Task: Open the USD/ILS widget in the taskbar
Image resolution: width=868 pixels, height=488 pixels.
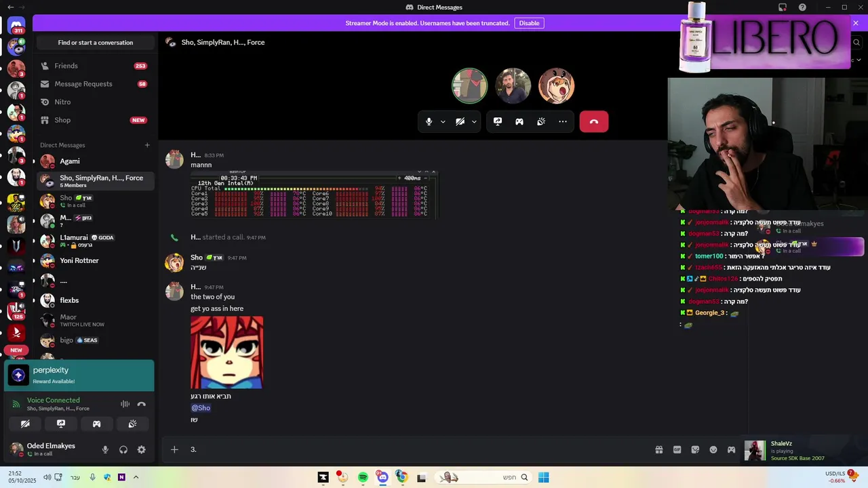Action: click(841, 477)
